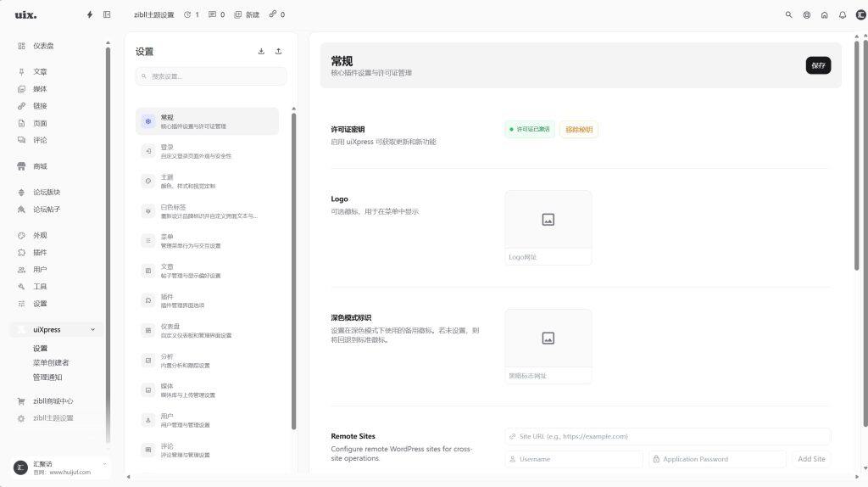The image size is (868, 487).
Task: Open the notifications bell icon
Action: point(842,15)
